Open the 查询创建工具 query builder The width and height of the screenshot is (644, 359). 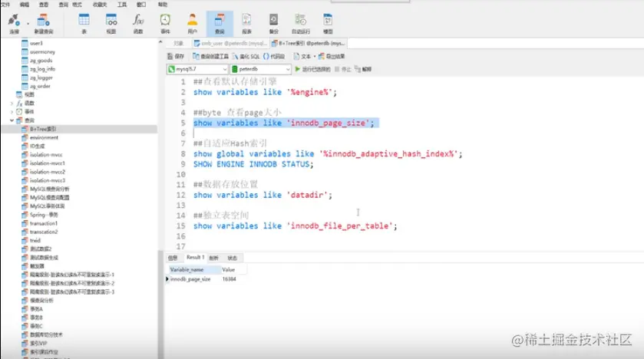(x=210, y=56)
